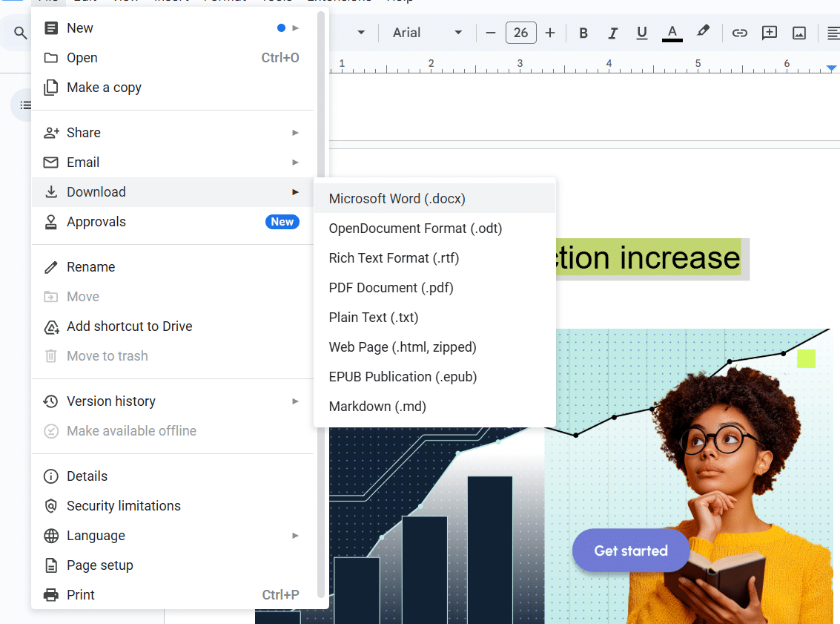The width and height of the screenshot is (840, 624).
Task: Expand the Version history submenu
Action: 173,401
